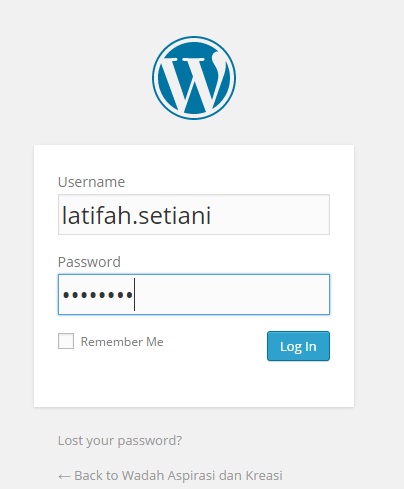Click empty area right of password dots
Screen dimensions: 404x489
pyautogui.click(x=233, y=294)
